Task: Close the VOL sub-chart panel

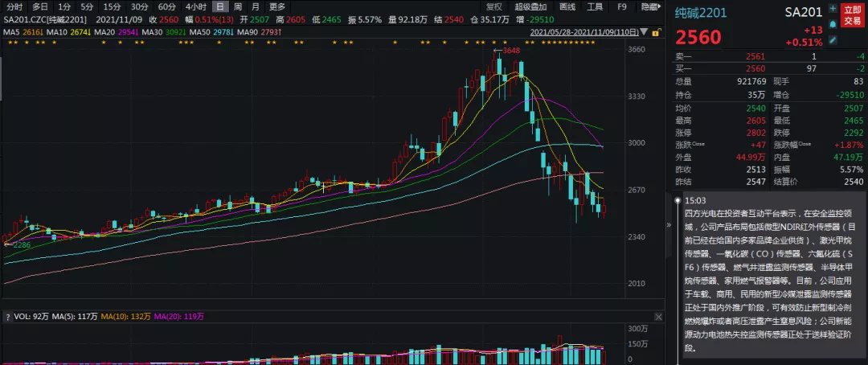Action: (658, 317)
